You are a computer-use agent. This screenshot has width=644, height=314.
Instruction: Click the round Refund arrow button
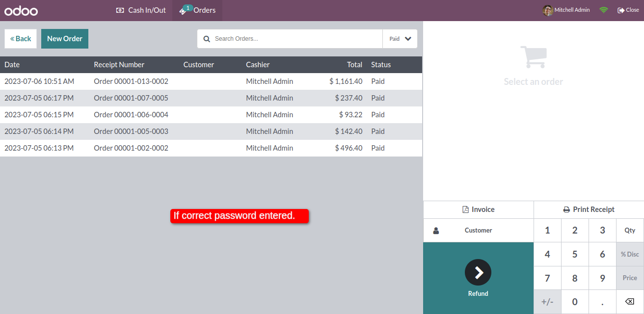point(478,272)
